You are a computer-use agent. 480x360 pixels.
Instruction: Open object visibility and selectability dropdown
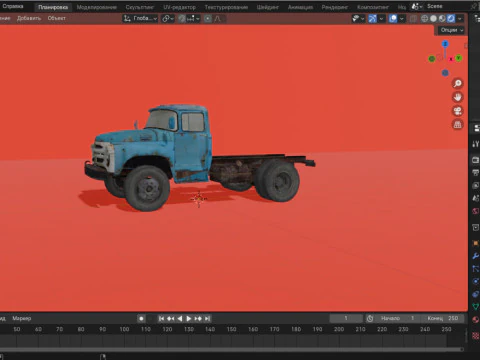click(x=358, y=19)
